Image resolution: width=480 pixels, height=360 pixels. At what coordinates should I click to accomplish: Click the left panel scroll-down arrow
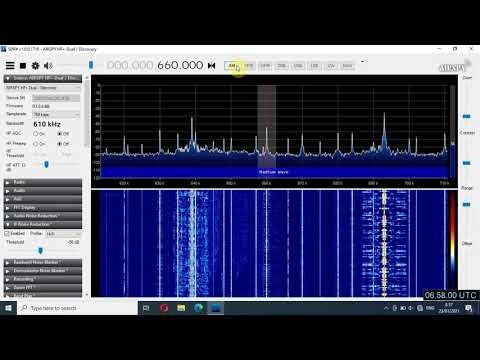click(x=87, y=295)
